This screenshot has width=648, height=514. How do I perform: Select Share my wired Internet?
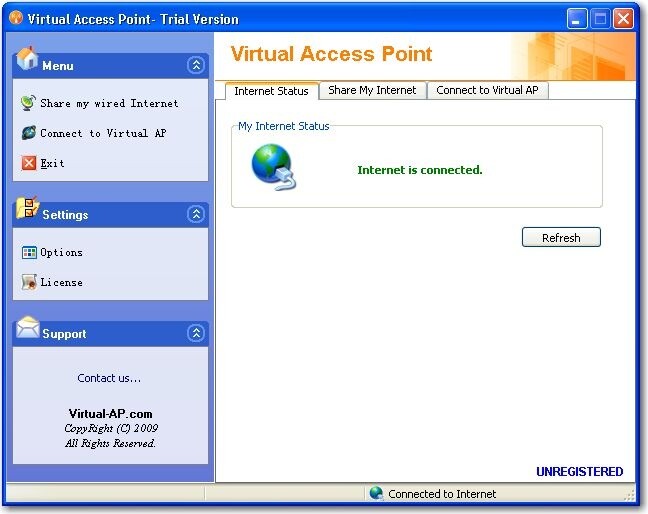point(109,103)
